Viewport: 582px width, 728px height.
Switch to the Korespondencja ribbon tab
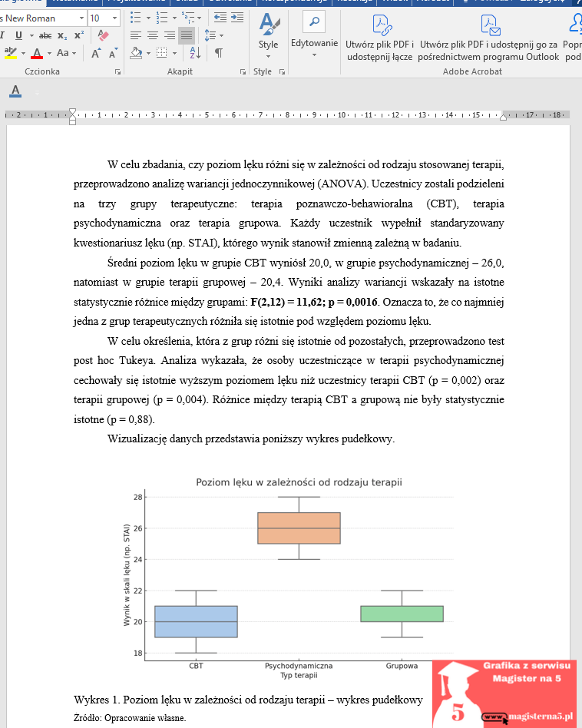click(x=294, y=2)
